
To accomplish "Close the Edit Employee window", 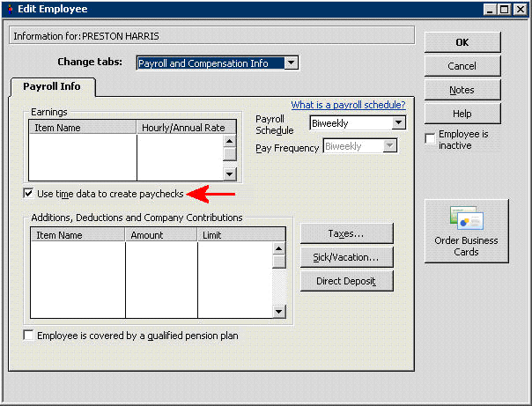I will tap(520, 9).
